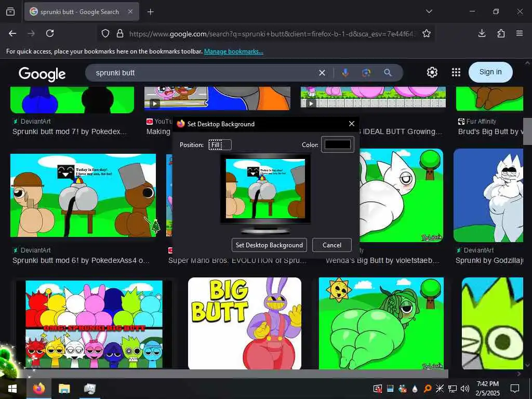Click the page vertical scrollbar thumb
The image size is (532, 399).
pyautogui.click(x=528, y=131)
